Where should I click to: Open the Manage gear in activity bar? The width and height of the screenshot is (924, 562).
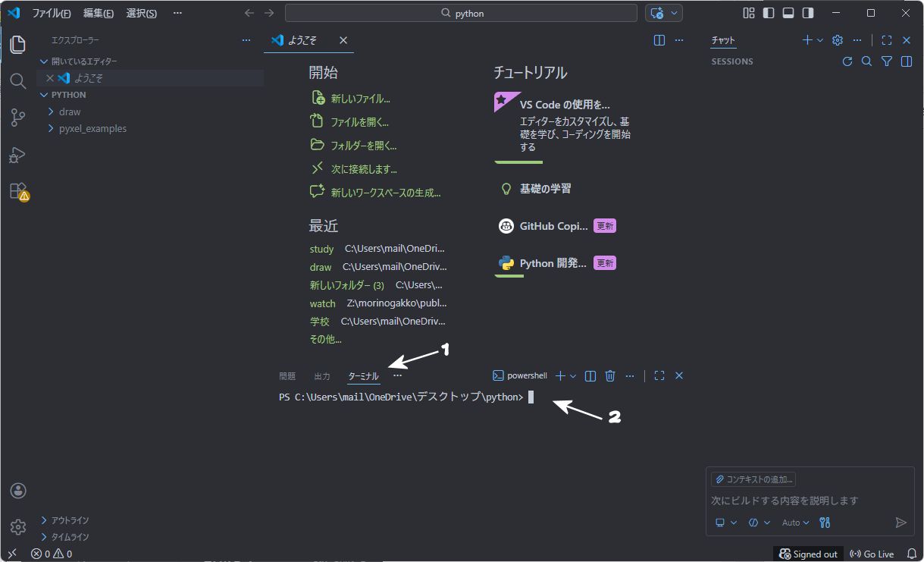point(18,527)
